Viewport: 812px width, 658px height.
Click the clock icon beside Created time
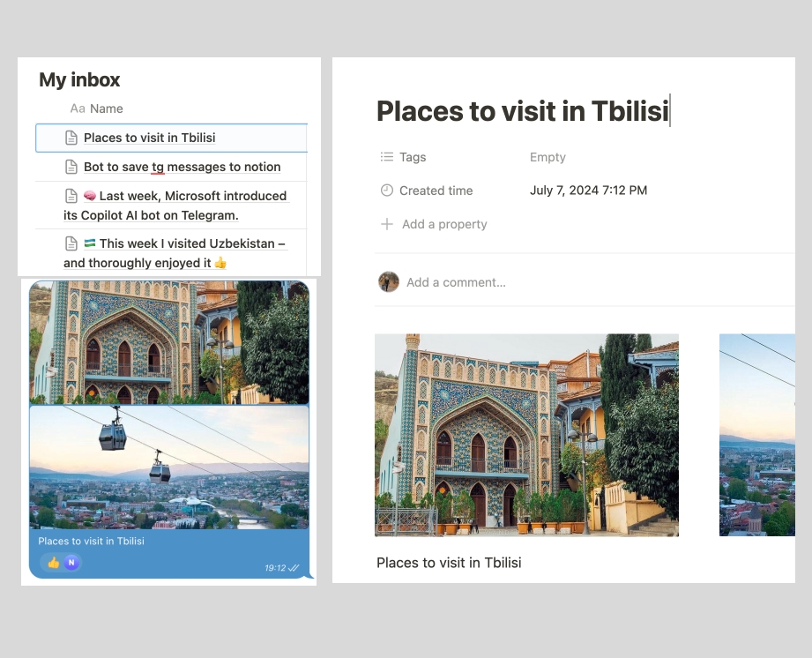(x=386, y=191)
